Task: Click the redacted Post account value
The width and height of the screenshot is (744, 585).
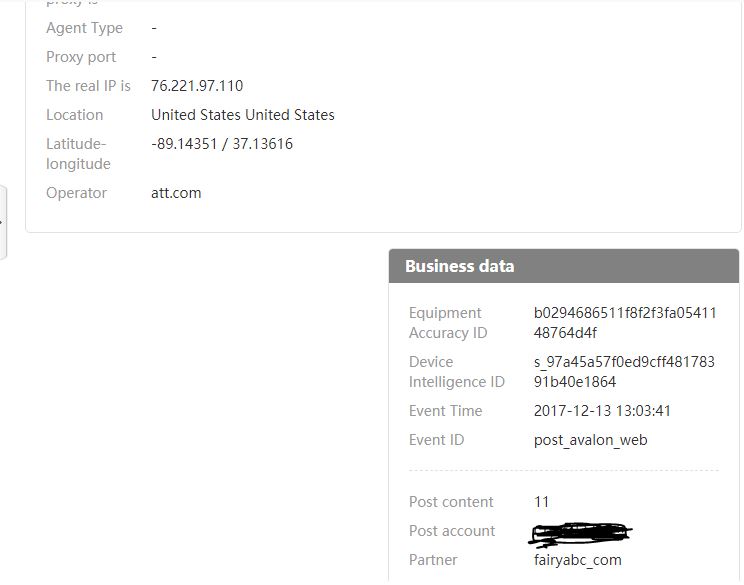Action: tap(582, 532)
